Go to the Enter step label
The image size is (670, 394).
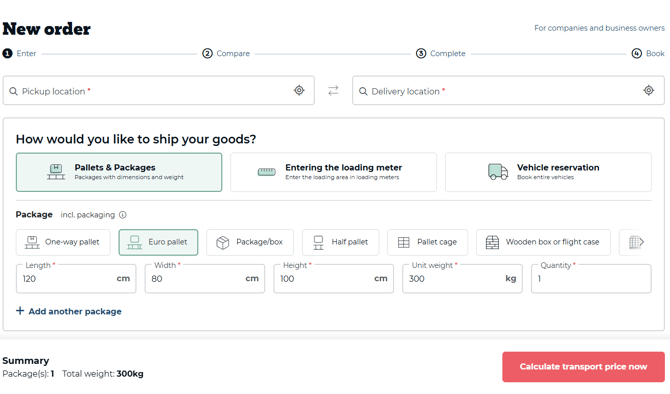click(x=26, y=53)
